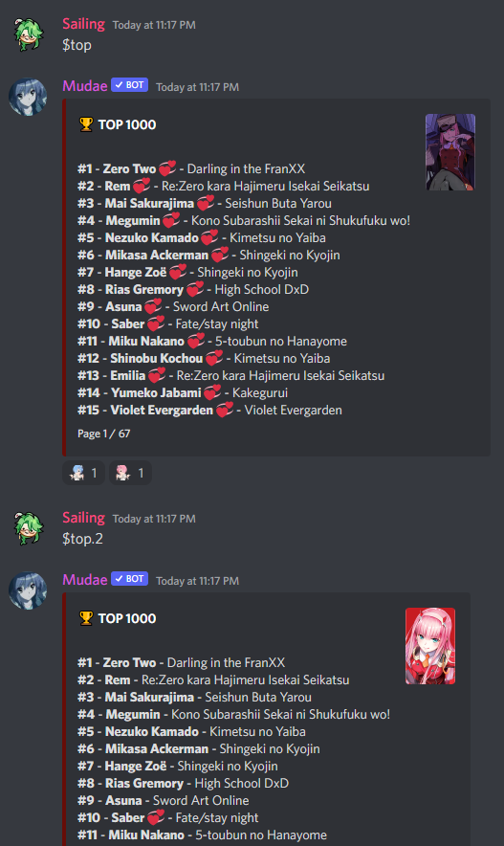The image size is (504, 846).
Task: Toggle the pink-haired Ram reaction
Action: [130, 473]
